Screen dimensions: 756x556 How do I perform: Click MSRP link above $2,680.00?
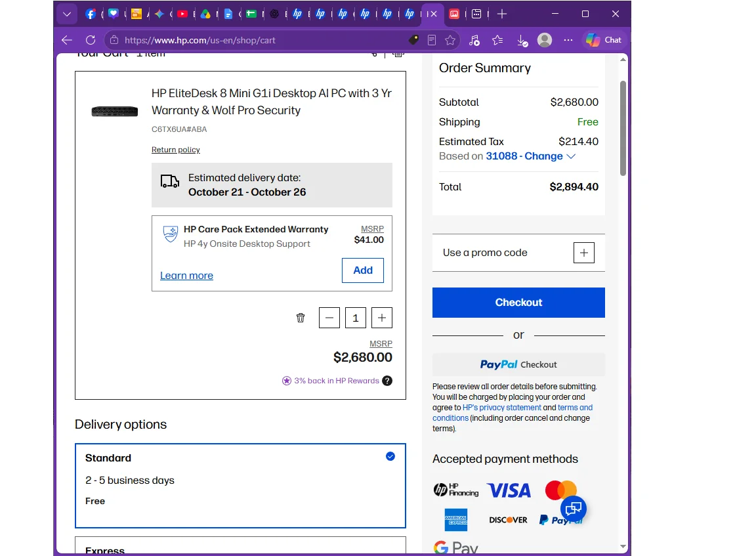381,343
